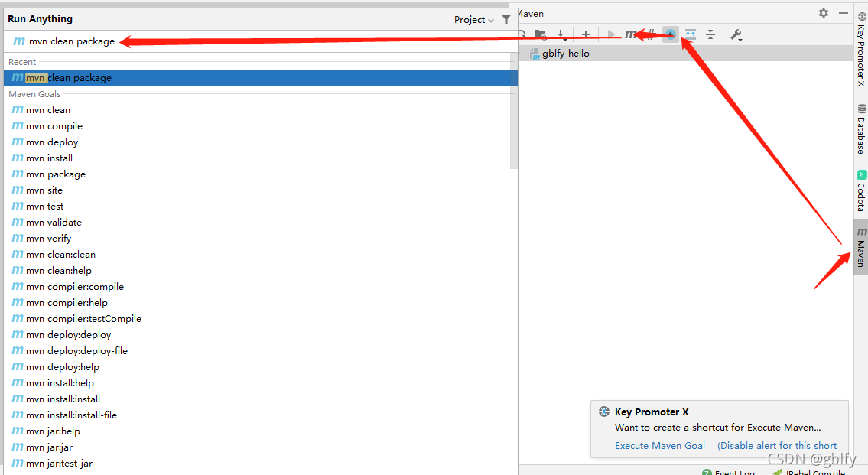Click the Maven side tab

[861, 247]
